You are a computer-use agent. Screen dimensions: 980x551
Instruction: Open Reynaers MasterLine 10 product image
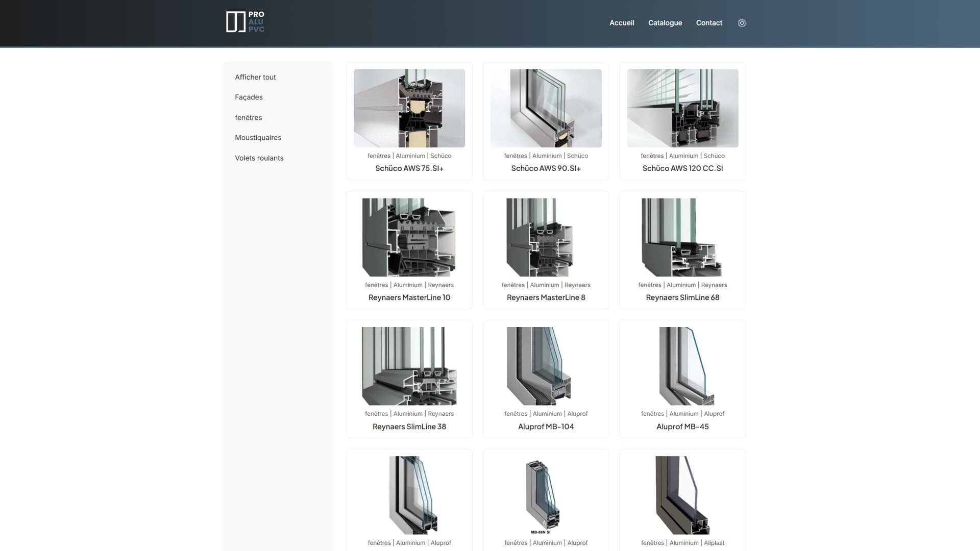[409, 237]
